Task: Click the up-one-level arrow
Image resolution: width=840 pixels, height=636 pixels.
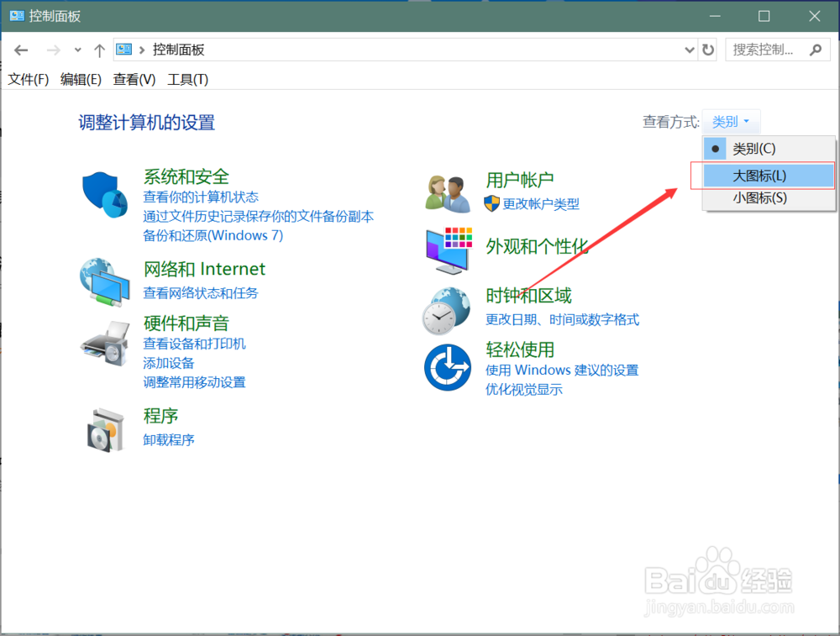Action: point(99,50)
